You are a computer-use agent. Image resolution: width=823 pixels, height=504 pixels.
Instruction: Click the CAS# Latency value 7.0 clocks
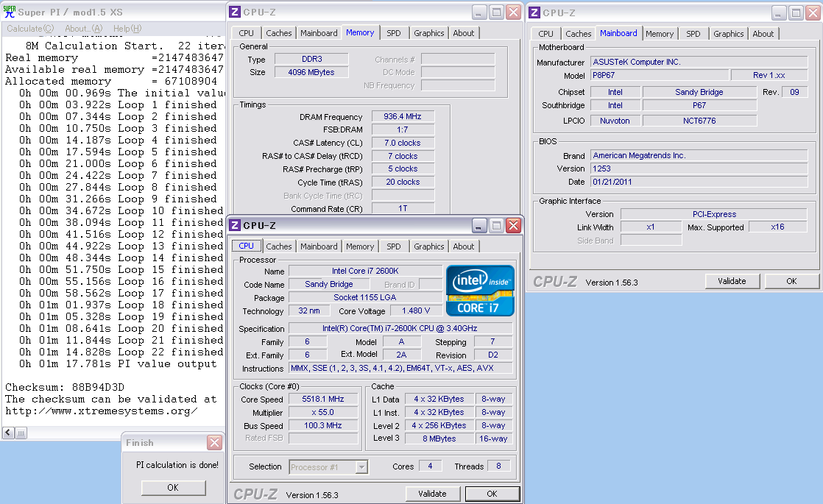(403, 143)
